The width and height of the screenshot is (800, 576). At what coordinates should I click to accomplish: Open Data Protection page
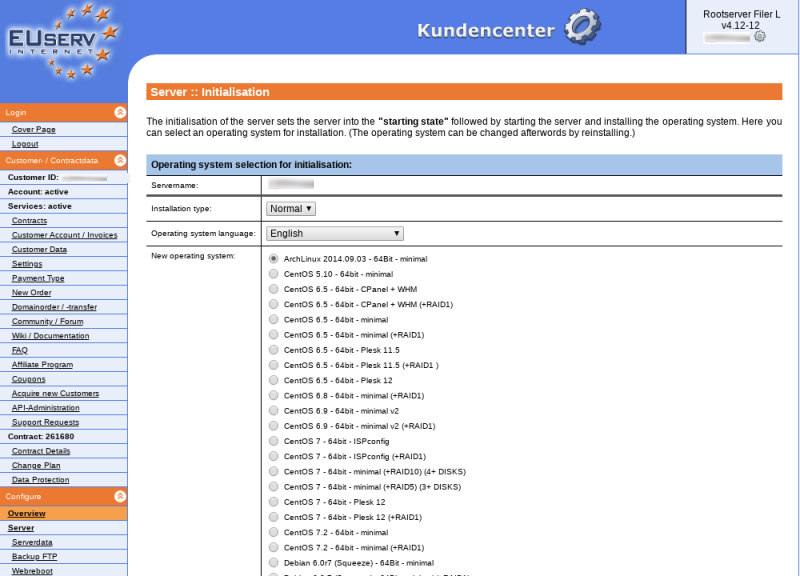40,480
